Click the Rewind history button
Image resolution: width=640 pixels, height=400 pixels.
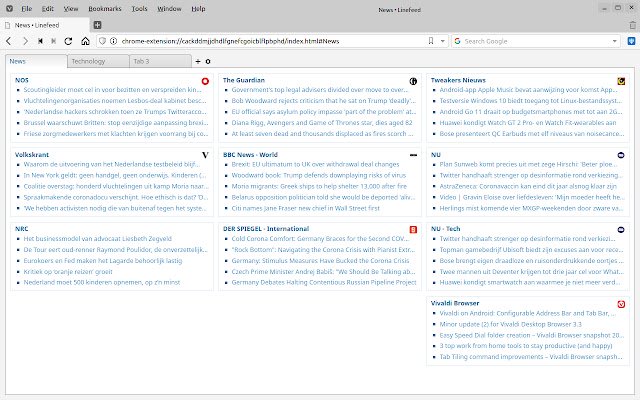40,41
